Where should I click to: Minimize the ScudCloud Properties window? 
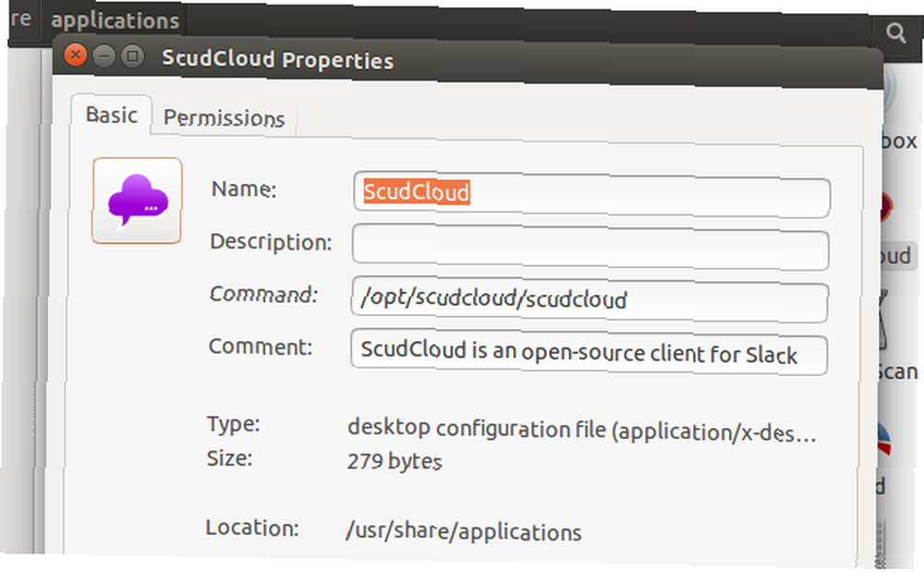[x=103, y=56]
